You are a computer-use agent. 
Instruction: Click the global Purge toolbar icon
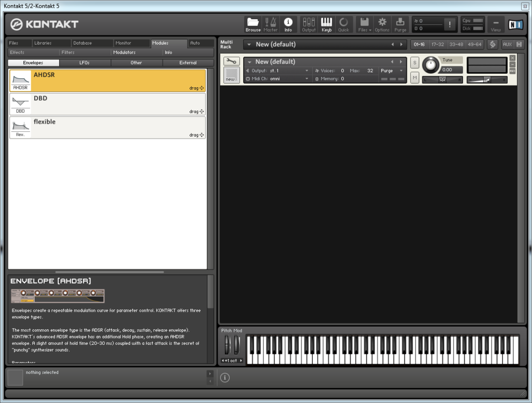[x=400, y=24]
